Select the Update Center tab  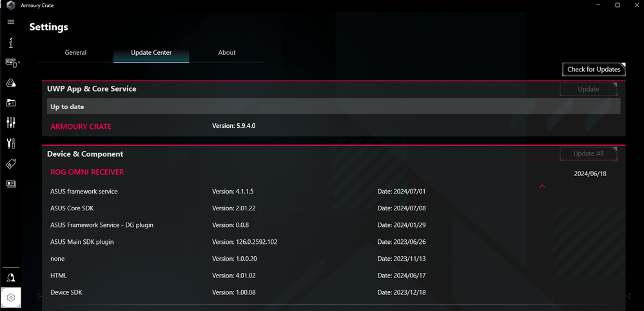tap(151, 53)
